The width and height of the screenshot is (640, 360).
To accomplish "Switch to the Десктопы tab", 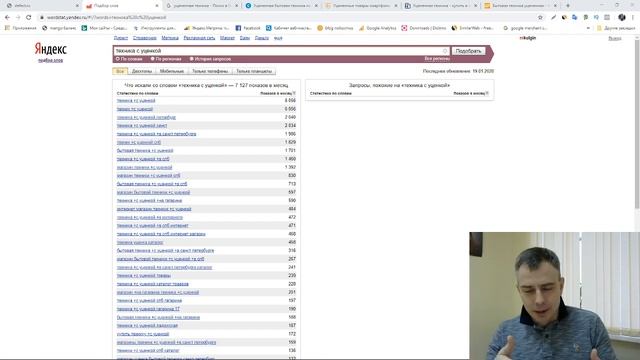I will pyautogui.click(x=142, y=71).
